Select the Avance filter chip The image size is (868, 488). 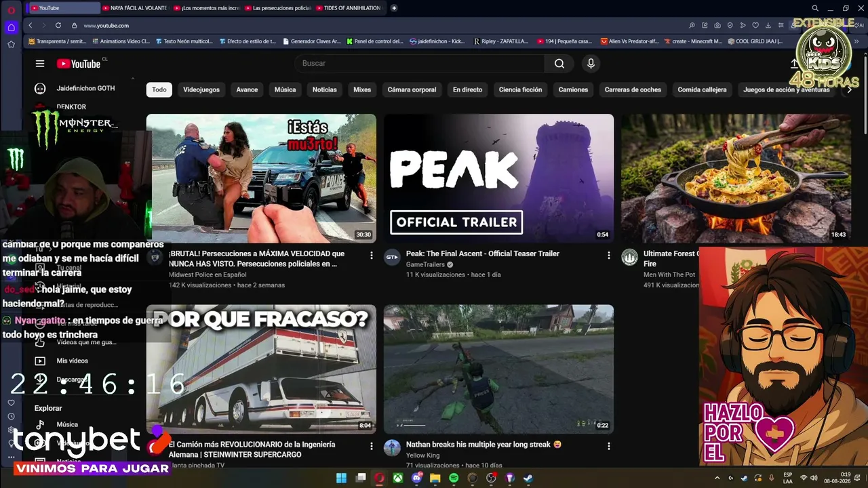point(247,89)
